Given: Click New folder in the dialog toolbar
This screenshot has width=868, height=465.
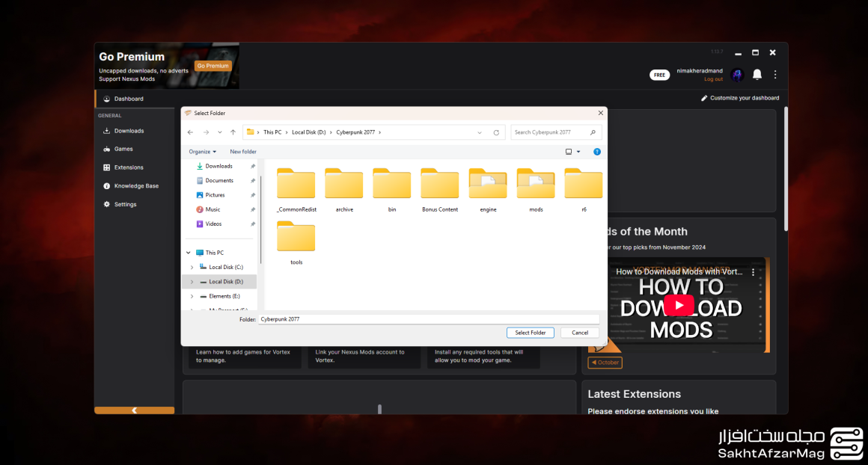Looking at the screenshot, I should tap(243, 152).
